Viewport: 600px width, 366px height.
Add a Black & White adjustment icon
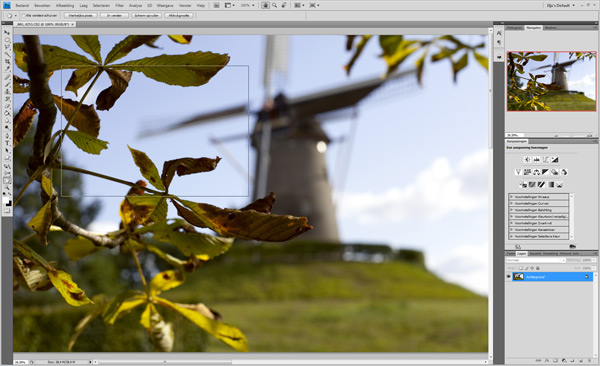click(546, 172)
